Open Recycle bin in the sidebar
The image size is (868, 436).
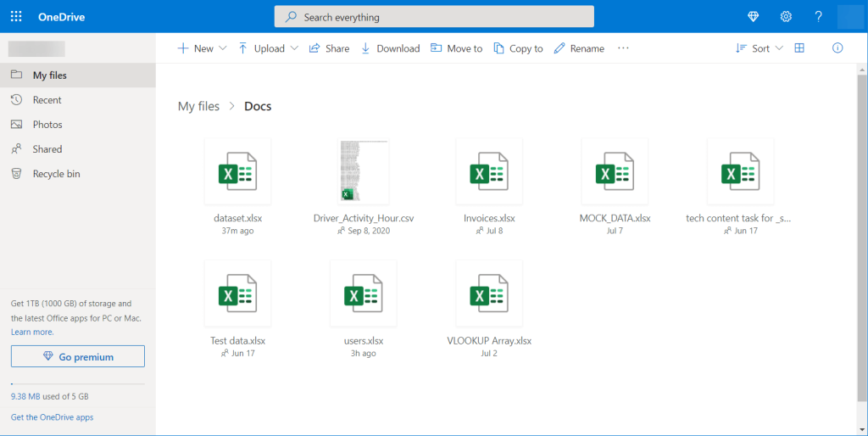click(x=77, y=174)
